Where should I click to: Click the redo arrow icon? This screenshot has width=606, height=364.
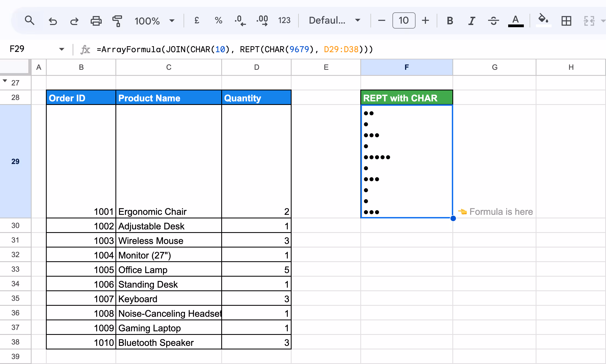[x=74, y=21]
